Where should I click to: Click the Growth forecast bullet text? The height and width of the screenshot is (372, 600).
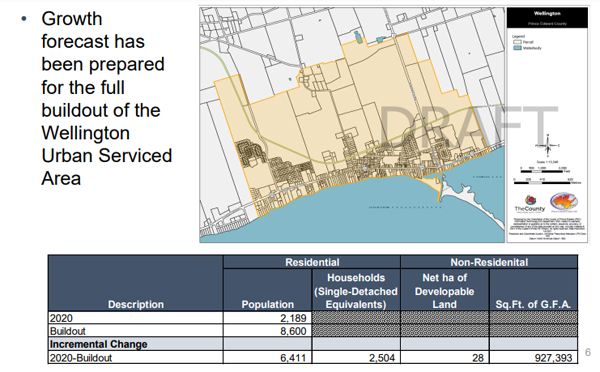[x=107, y=99]
